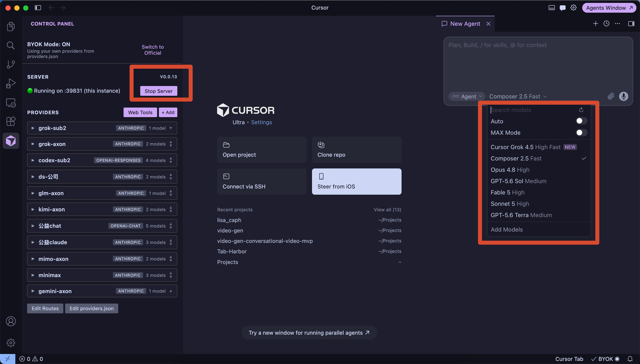
Task: Choose GPT-5.6 Sol Medium model
Action: tap(539, 181)
